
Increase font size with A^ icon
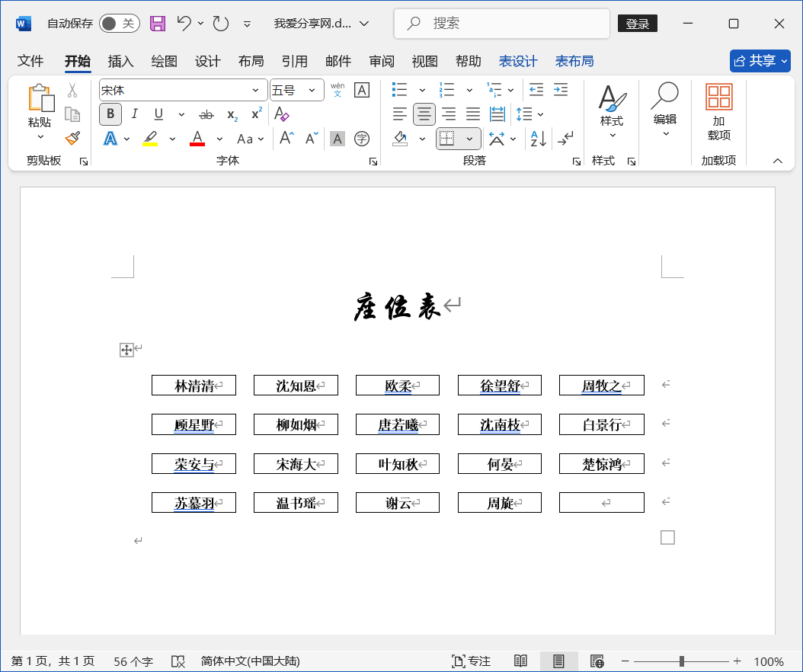[286, 139]
